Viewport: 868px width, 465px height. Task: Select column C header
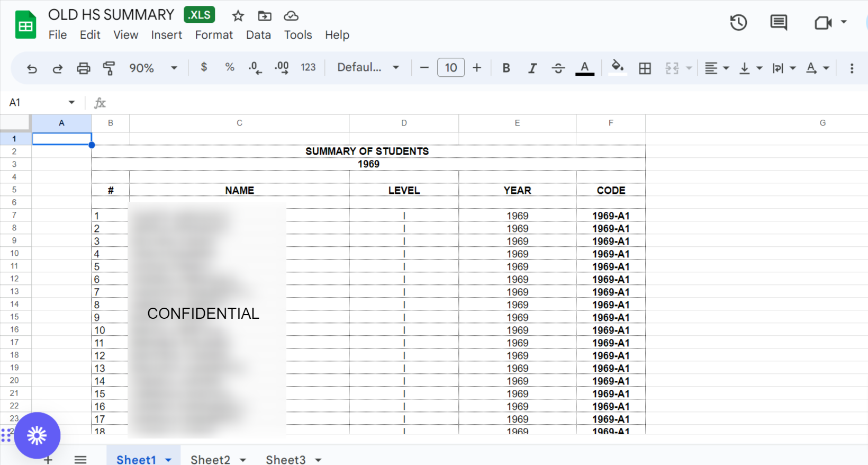(x=239, y=123)
